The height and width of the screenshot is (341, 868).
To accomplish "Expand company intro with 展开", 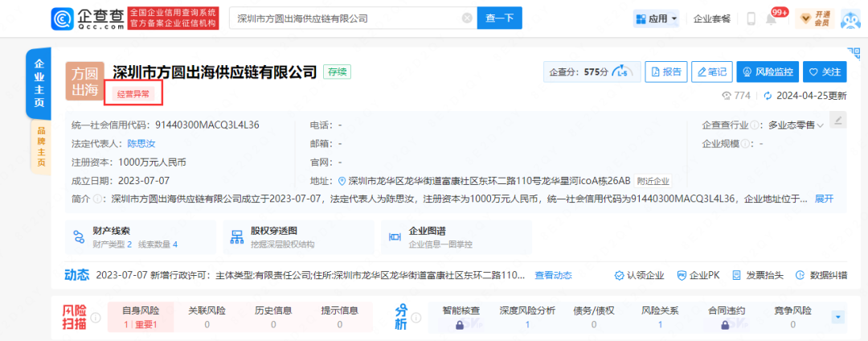I will (824, 199).
